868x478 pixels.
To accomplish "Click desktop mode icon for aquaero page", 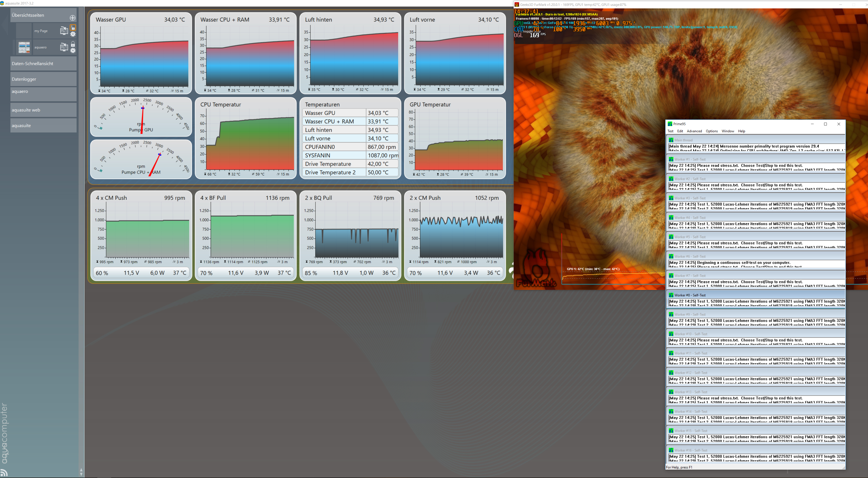I will coord(64,47).
